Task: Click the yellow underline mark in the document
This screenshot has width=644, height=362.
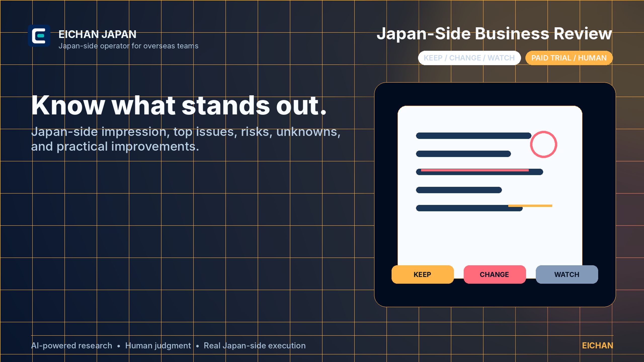Action: tap(530, 206)
